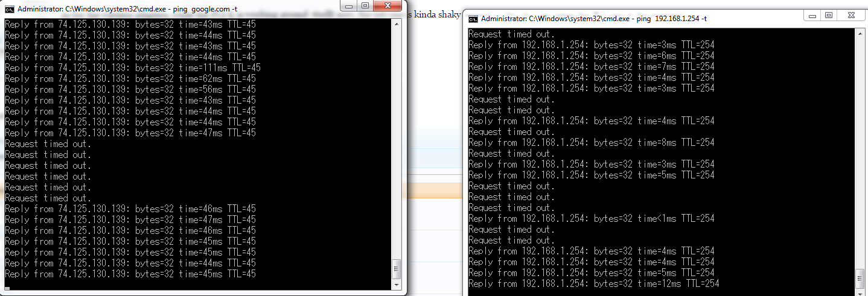Maximize the ping 192.168.1.254 window
Image resolution: width=868 pixels, height=296 pixels.
[828, 16]
